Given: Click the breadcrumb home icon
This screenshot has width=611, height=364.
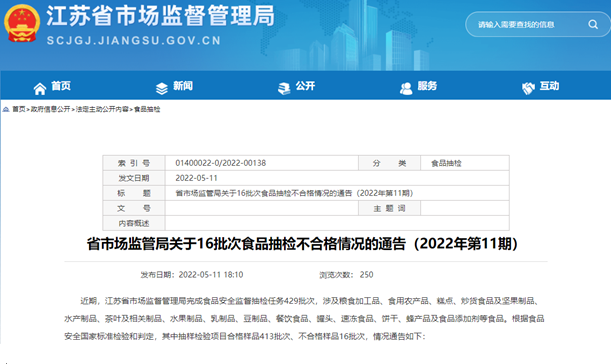Looking at the screenshot, I should 6,110.
